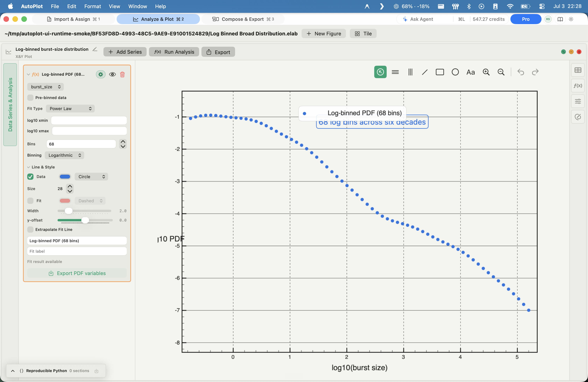This screenshot has width=588, height=382.
Task: Open the Circle marker shape dropdown
Action: tap(91, 176)
